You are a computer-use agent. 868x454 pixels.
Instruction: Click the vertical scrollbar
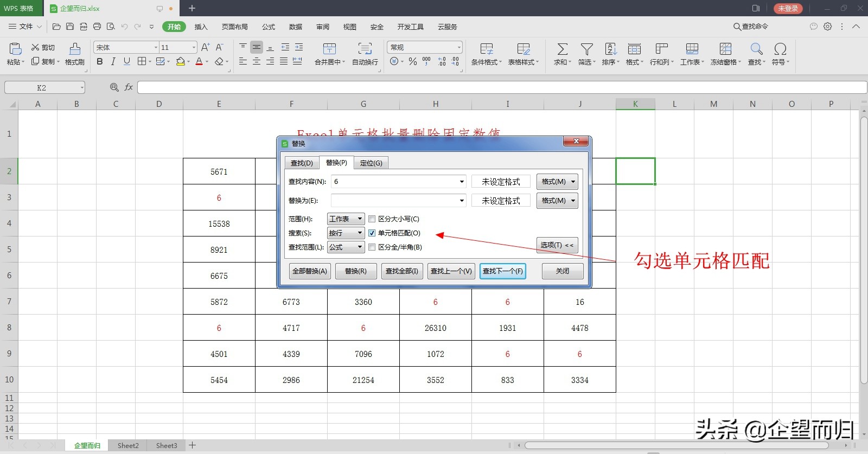(864, 250)
